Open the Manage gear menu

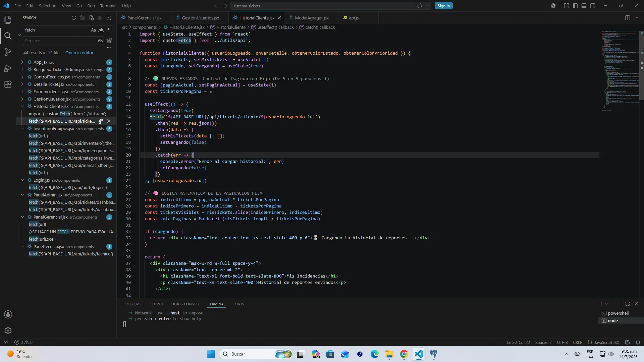[x=8, y=330]
